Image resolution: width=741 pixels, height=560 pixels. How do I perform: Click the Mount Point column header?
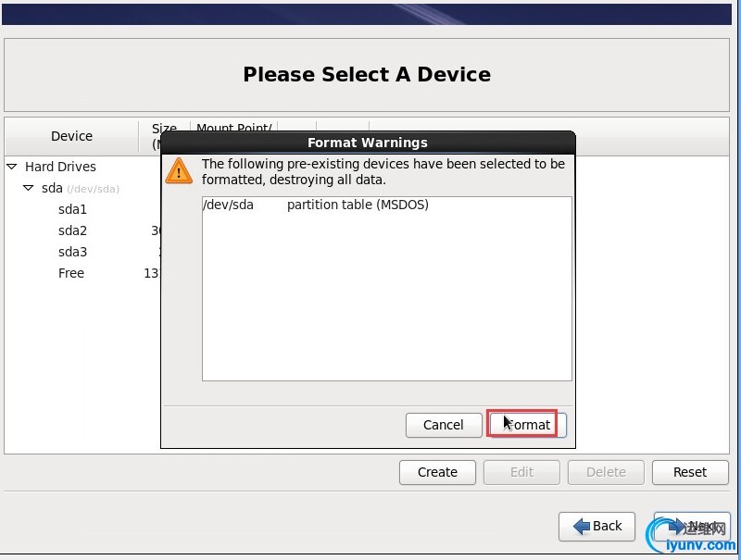[x=233, y=129]
